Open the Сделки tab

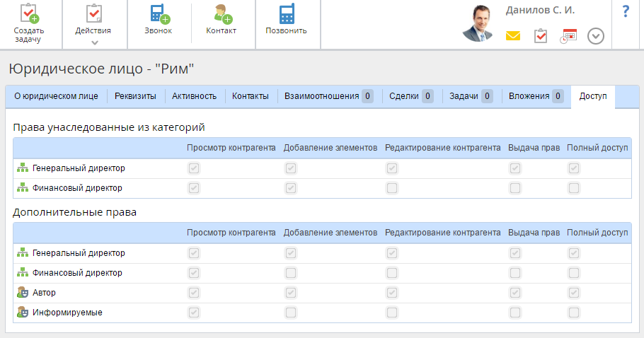click(x=411, y=97)
